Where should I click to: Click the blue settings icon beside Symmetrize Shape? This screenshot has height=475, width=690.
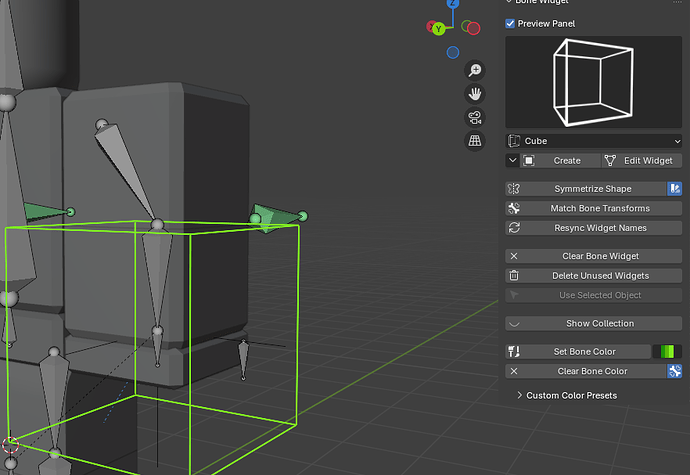(x=675, y=189)
